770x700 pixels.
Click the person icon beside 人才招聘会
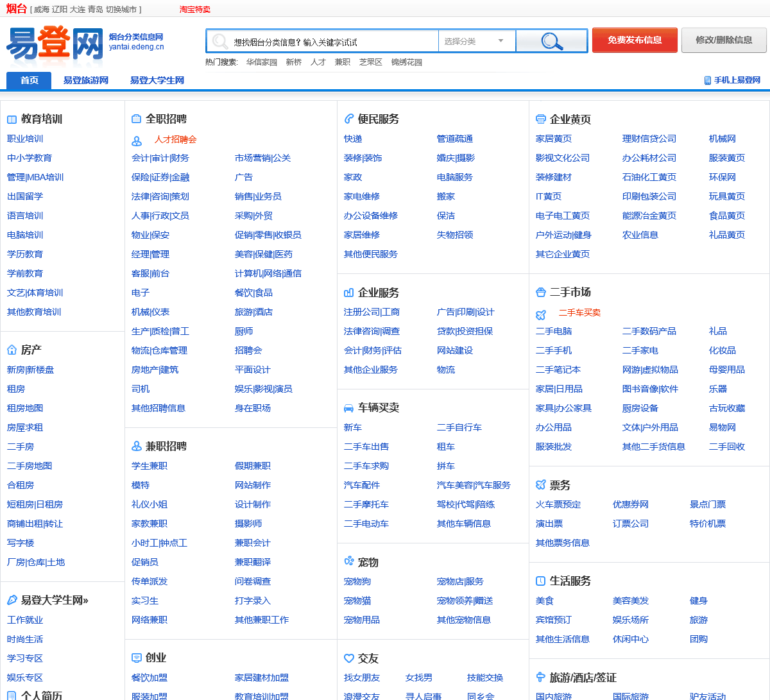pos(137,141)
